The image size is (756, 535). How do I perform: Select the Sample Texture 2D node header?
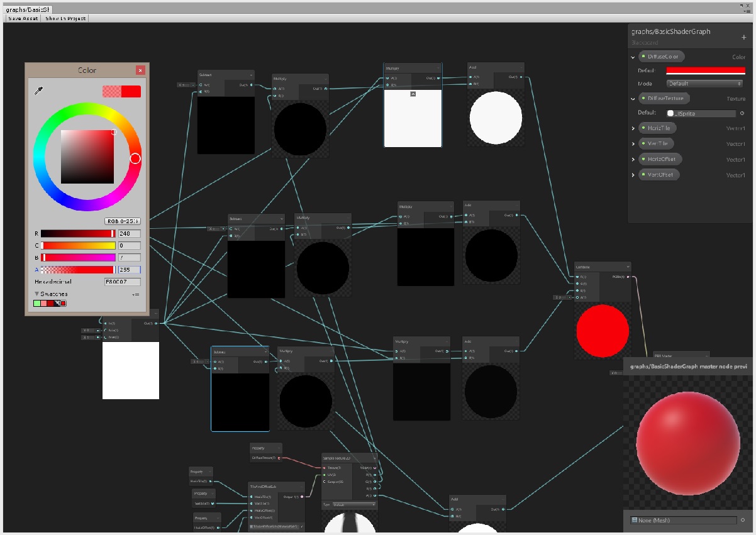[x=350, y=458]
